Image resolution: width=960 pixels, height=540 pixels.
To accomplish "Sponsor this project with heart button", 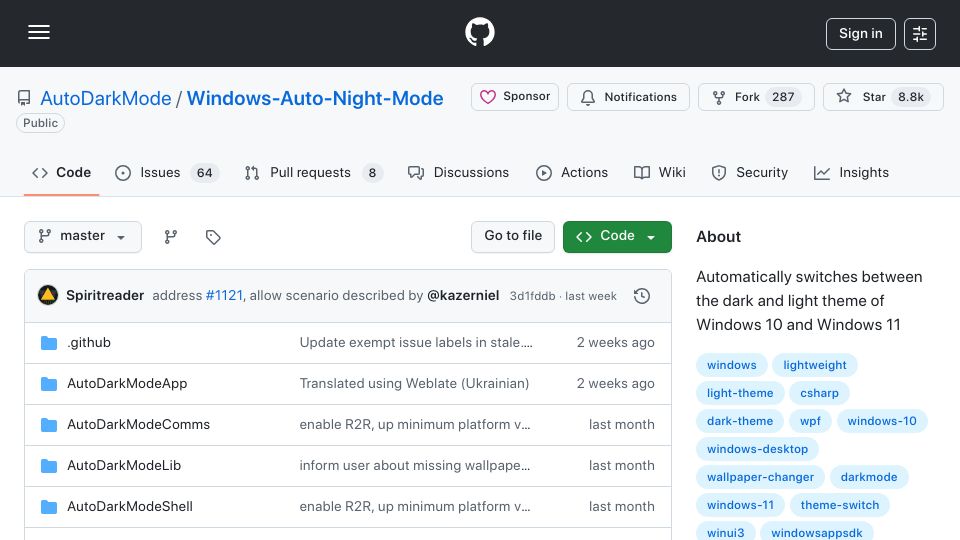I will pos(515,97).
